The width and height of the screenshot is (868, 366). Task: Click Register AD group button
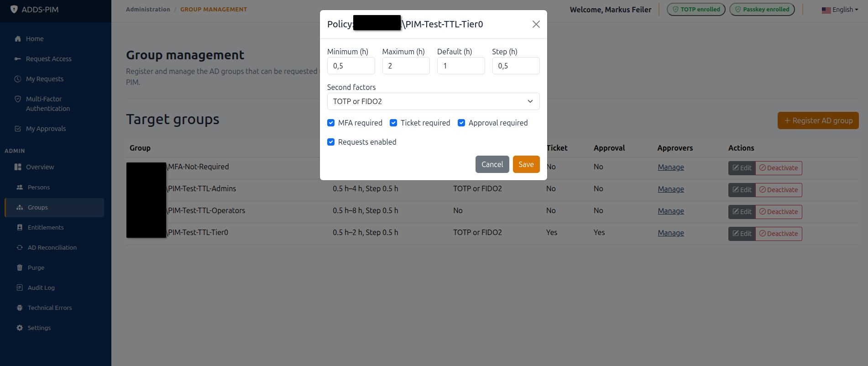(818, 120)
